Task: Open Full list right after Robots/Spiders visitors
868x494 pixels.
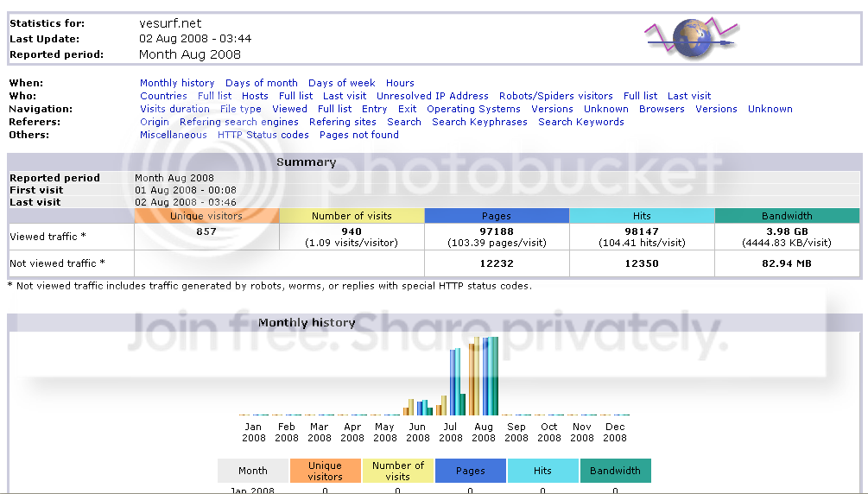Action: click(x=641, y=96)
